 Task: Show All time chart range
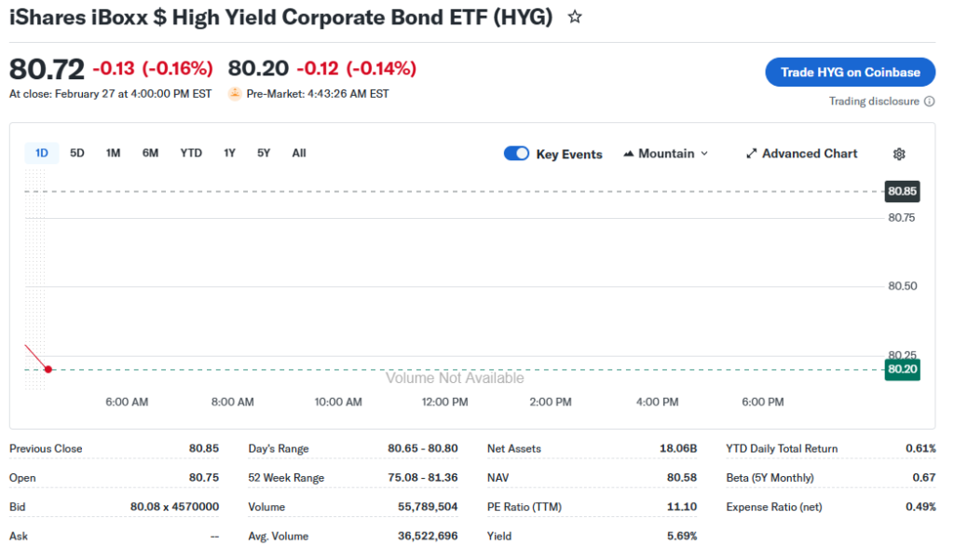click(x=298, y=153)
